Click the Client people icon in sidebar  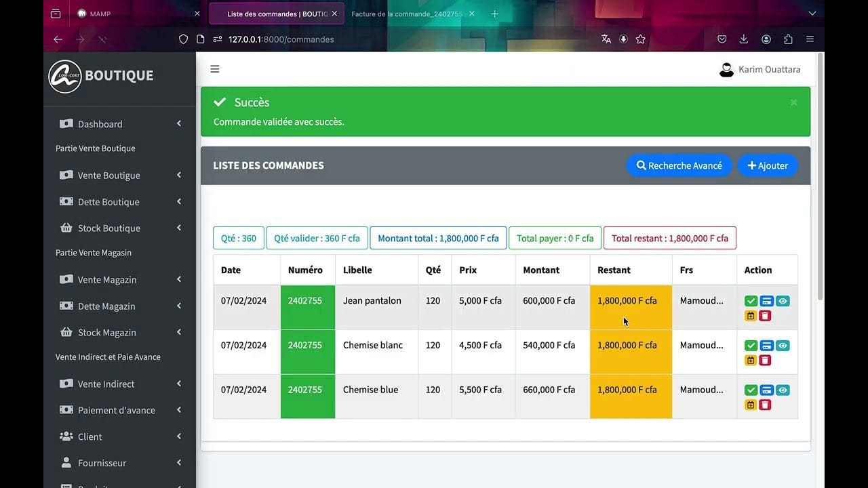tap(67, 436)
